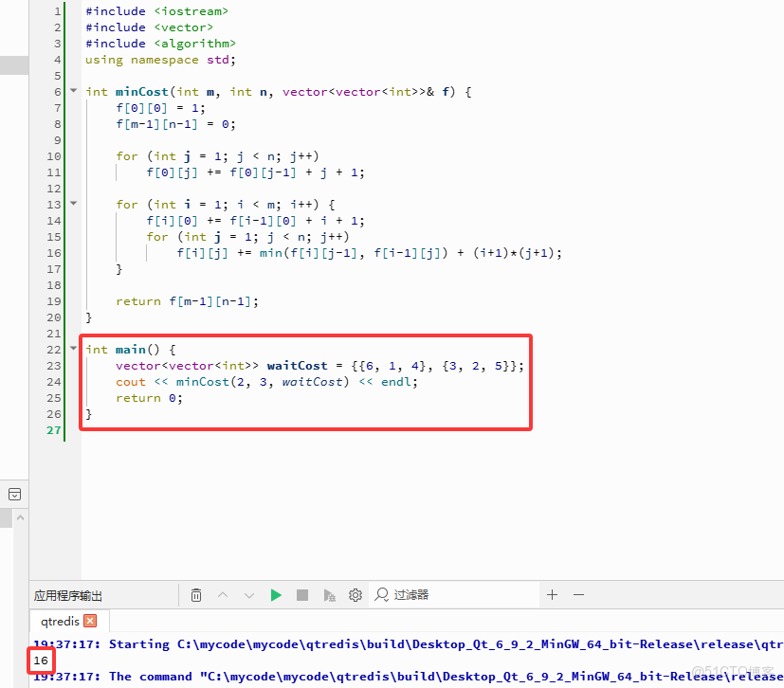Open the side panel toggle icon
The image size is (784, 688).
point(14,494)
